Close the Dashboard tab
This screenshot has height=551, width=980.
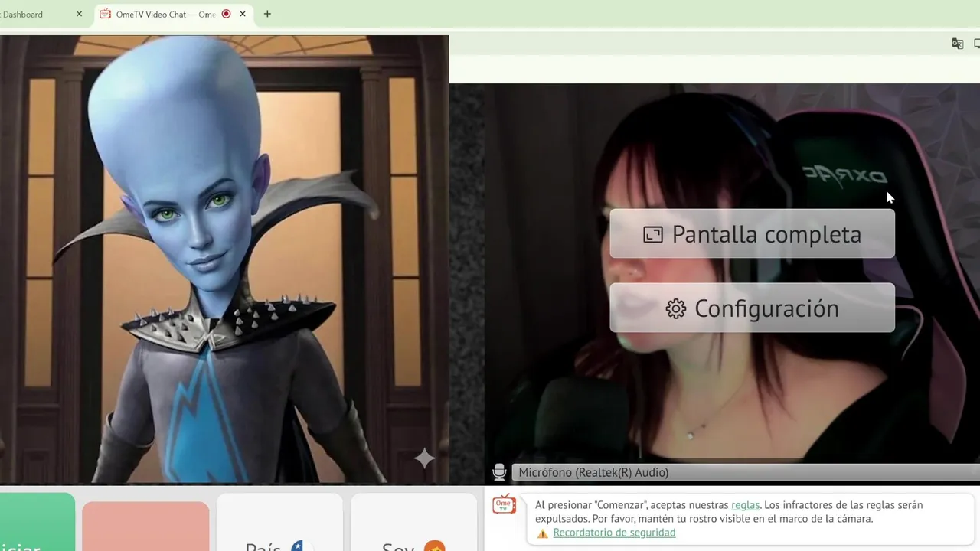tap(79, 14)
